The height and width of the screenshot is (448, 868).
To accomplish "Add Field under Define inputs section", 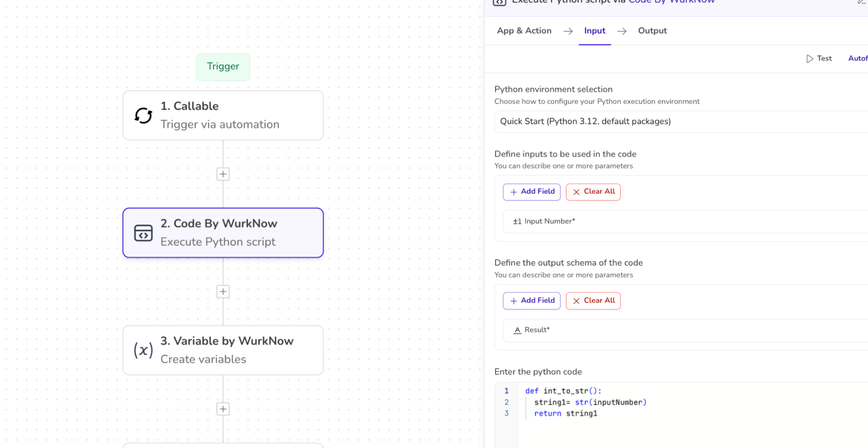I will click(x=531, y=192).
